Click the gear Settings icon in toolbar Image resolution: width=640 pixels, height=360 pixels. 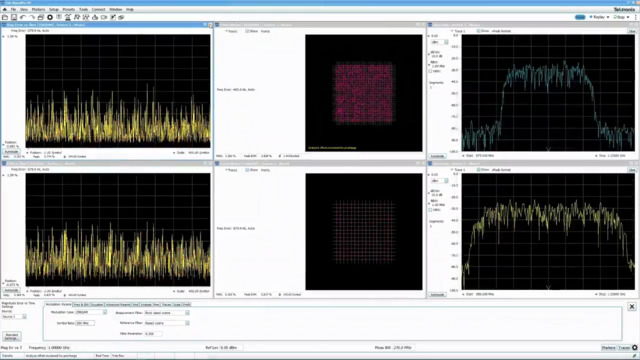50,17
